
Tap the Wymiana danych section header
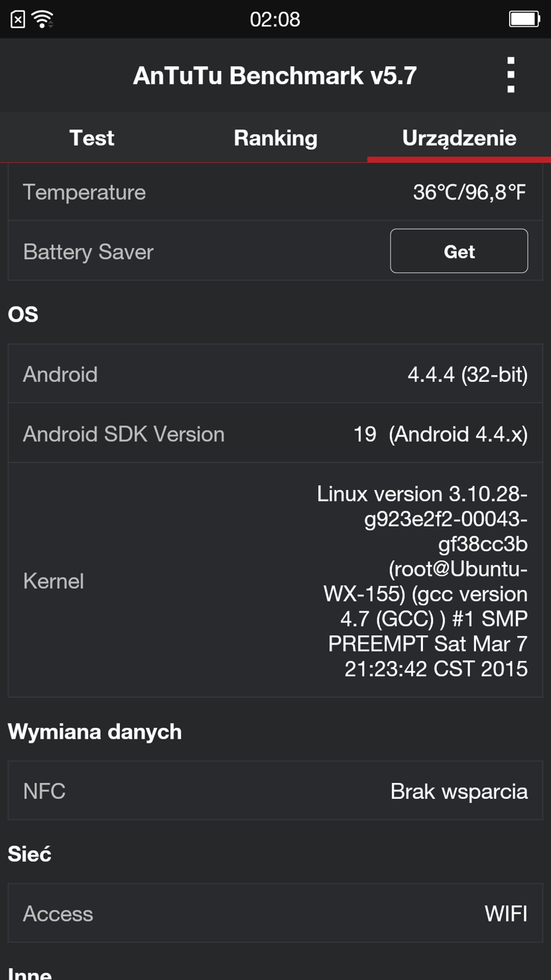[x=94, y=731]
